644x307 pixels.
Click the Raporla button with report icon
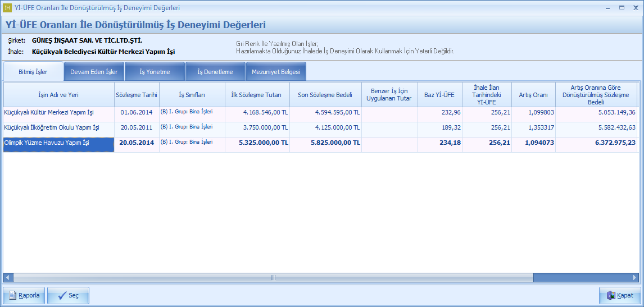[x=24, y=295]
